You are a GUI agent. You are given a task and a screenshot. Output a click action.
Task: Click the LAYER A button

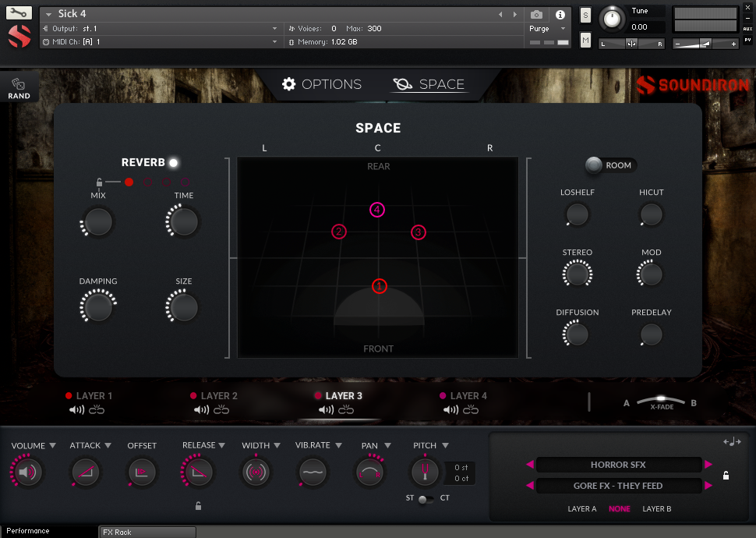582,508
